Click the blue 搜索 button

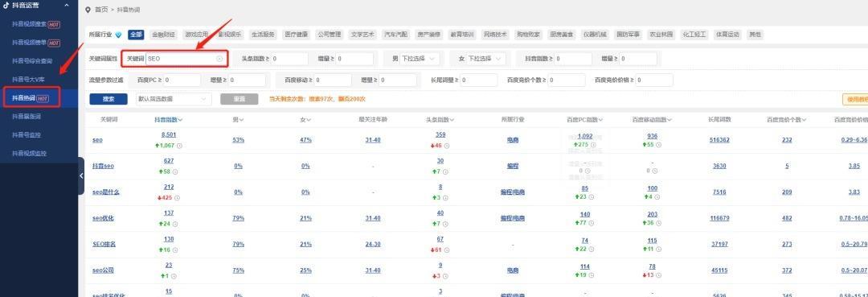108,99
